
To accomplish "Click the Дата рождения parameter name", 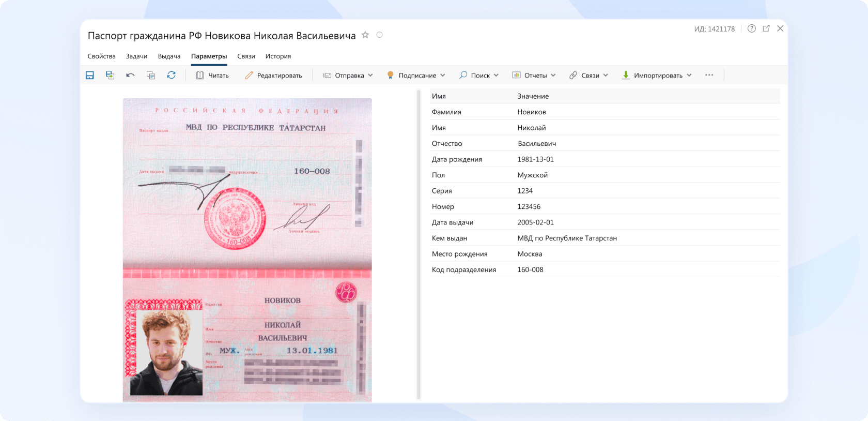I will [x=457, y=159].
